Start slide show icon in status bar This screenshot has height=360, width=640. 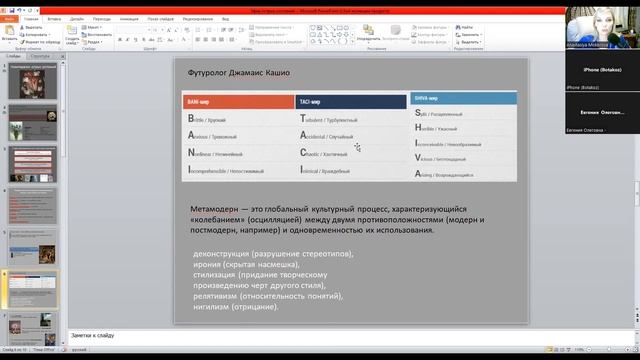tap(568, 349)
